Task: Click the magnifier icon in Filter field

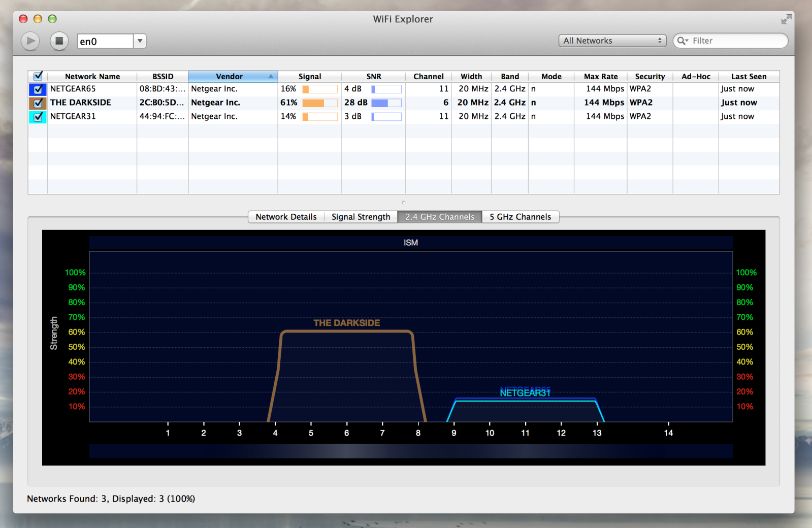Action: pyautogui.click(x=683, y=41)
